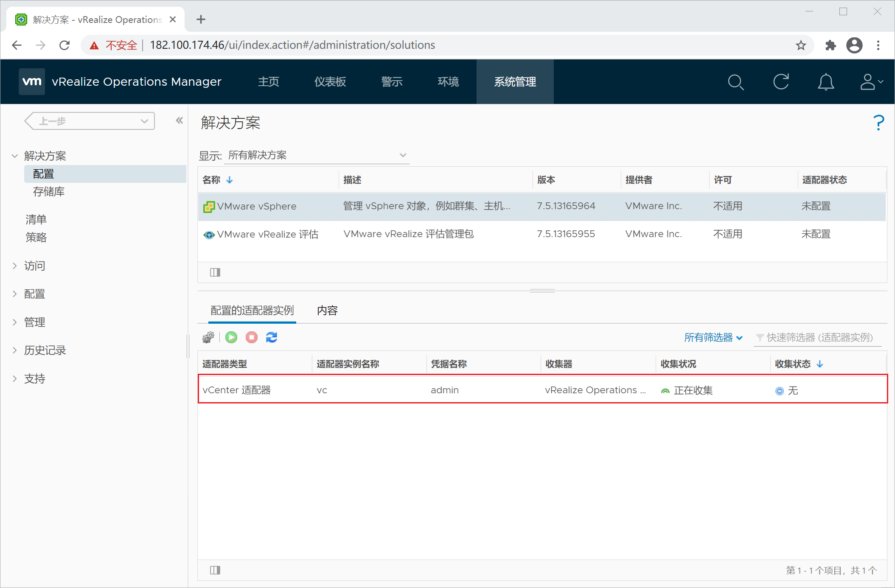The height and width of the screenshot is (588, 895).
Task: Click the 凭据名称 column header
Action: [449, 364]
